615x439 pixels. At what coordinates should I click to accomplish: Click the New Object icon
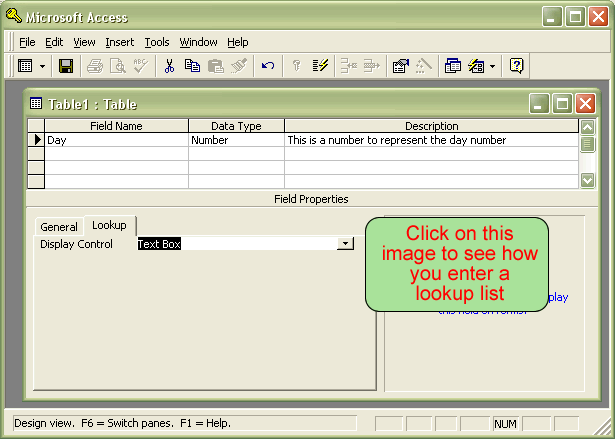point(476,66)
